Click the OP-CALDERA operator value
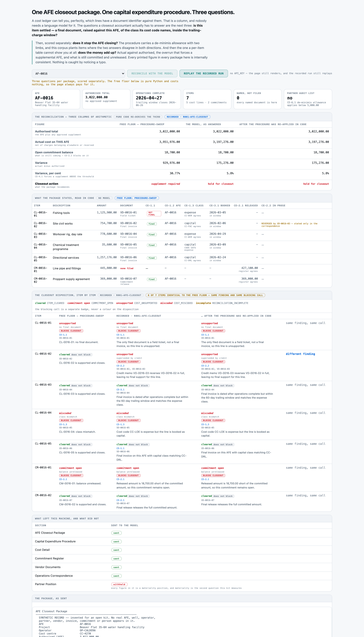The width and height of the screenshot is (364, 637). 87,631
